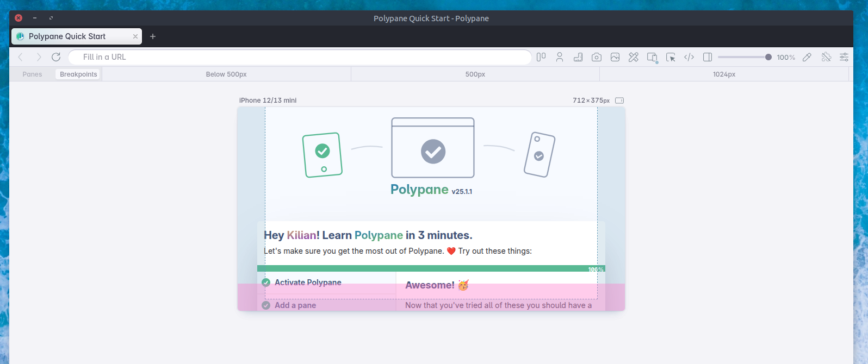868x364 pixels.
Task: Click the green tablet check illustration
Action: click(323, 155)
